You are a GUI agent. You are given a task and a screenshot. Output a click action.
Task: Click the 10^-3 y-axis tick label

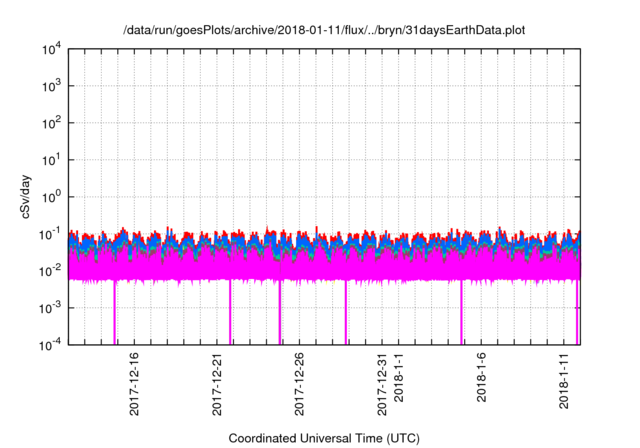[51, 308]
